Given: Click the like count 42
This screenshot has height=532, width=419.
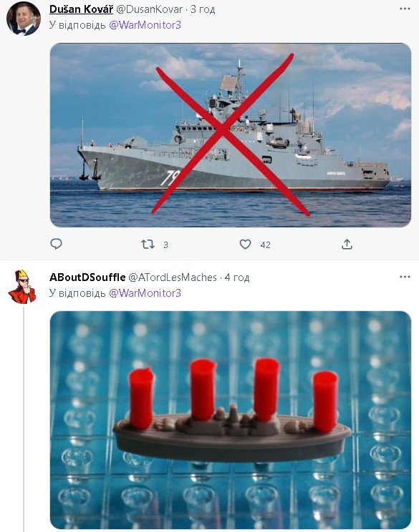Looking at the screenshot, I should pos(266,245).
